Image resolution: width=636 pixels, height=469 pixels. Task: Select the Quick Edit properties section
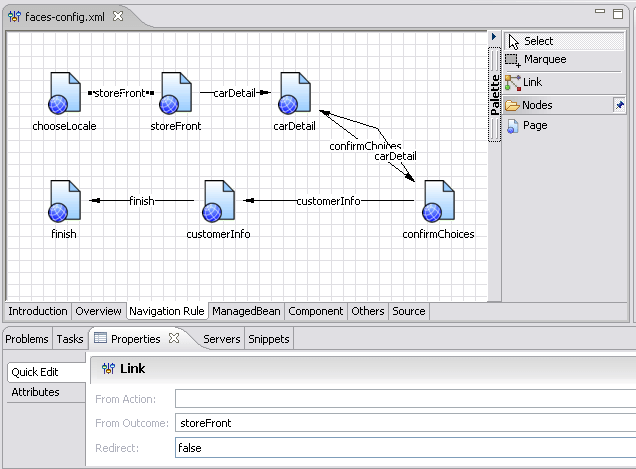46,372
